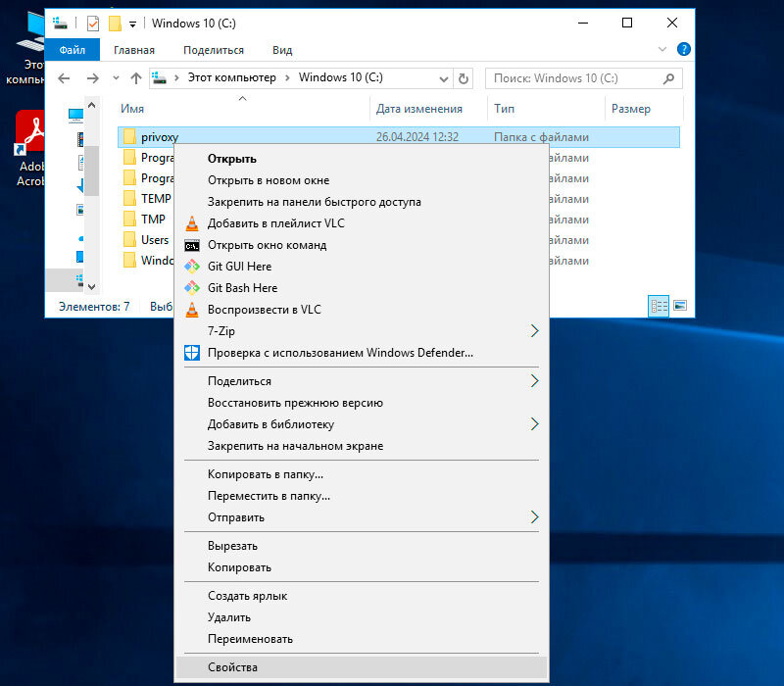The width and height of the screenshot is (784, 686).
Task: Click the Windows Defender shield icon
Action: (x=192, y=353)
